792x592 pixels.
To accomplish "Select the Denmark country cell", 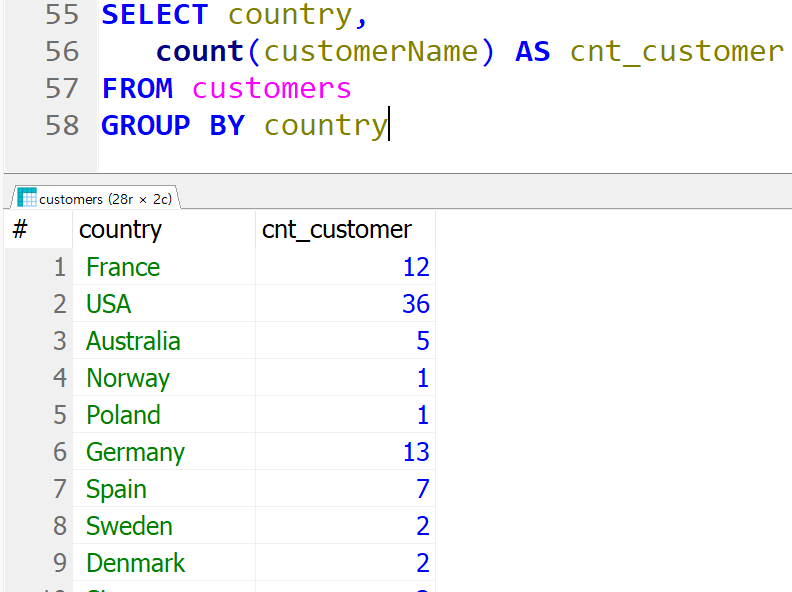I will (x=164, y=563).
